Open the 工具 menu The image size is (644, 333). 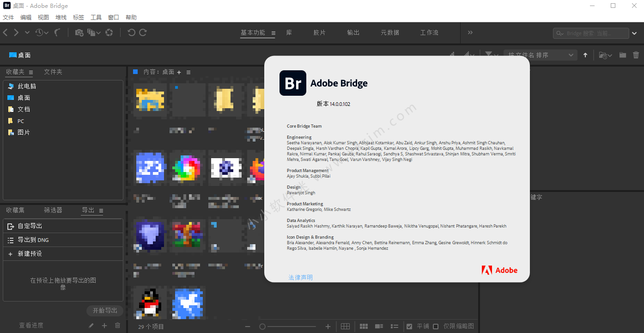(96, 18)
